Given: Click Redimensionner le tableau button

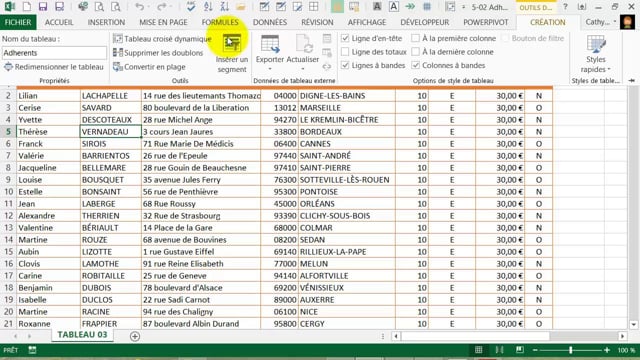Looking at the screenshot, I should [x=54, y=67].
